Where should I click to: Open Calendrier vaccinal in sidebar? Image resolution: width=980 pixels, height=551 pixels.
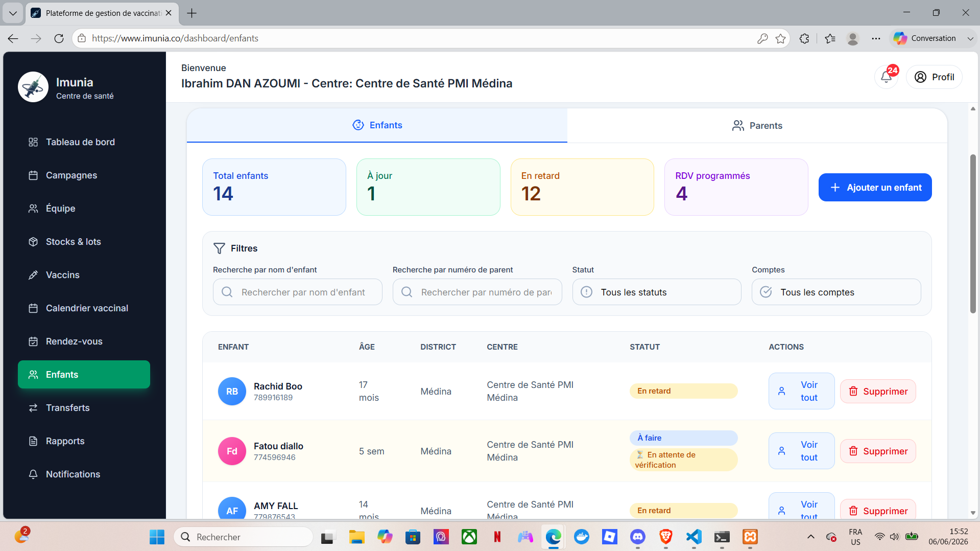(x=84, y=308)
